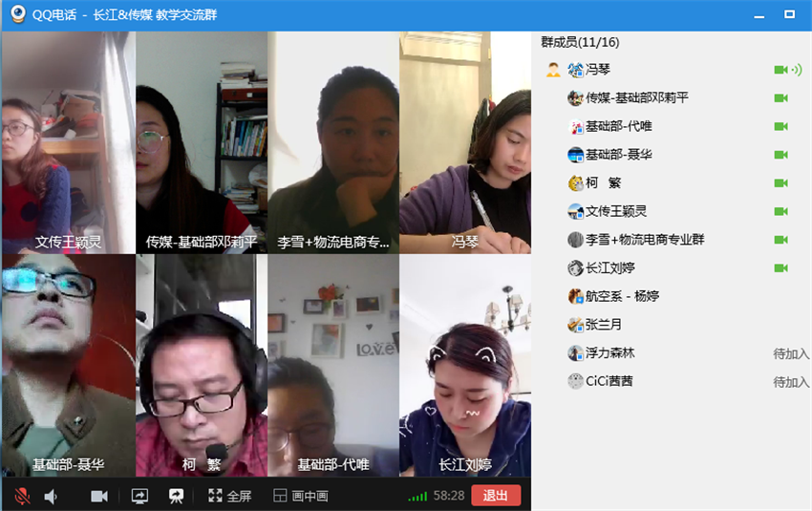Enable picture-in-picture mode 画中画
The height and width of the screenshot is (511, 812).
point(300,496)
